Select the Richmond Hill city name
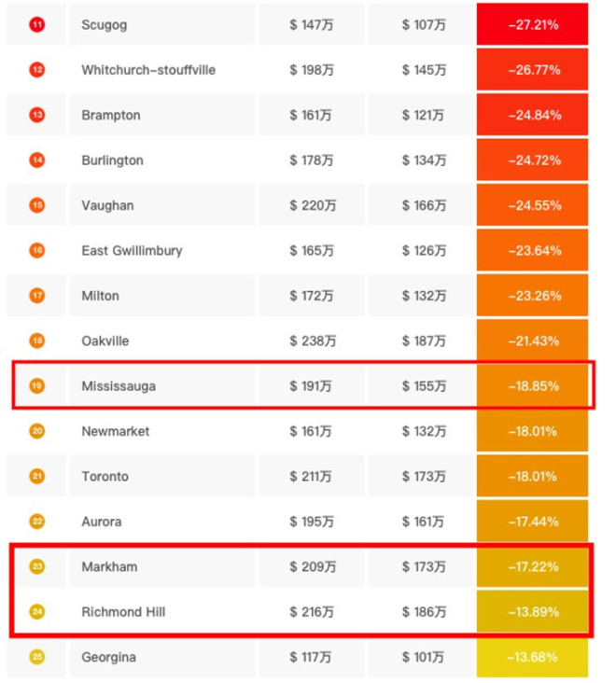Screen dimensions: 616x683 click(123, 611)
